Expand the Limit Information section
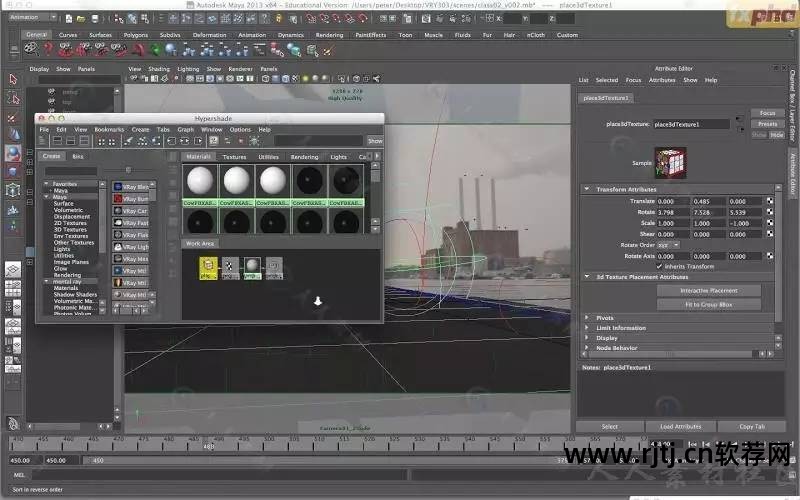Image resolution: width=800 pixels, height=500 pixels. tap(587, 328)
